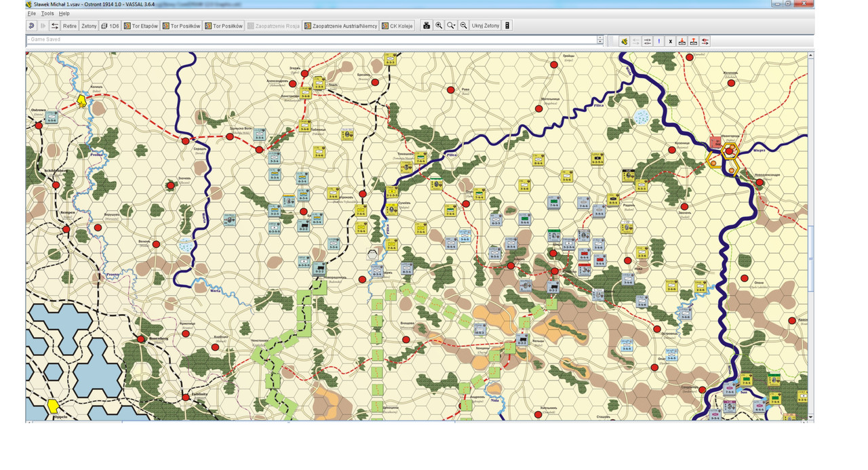
Task: Open the CK Koleje chart
Action: coord(397,26)
